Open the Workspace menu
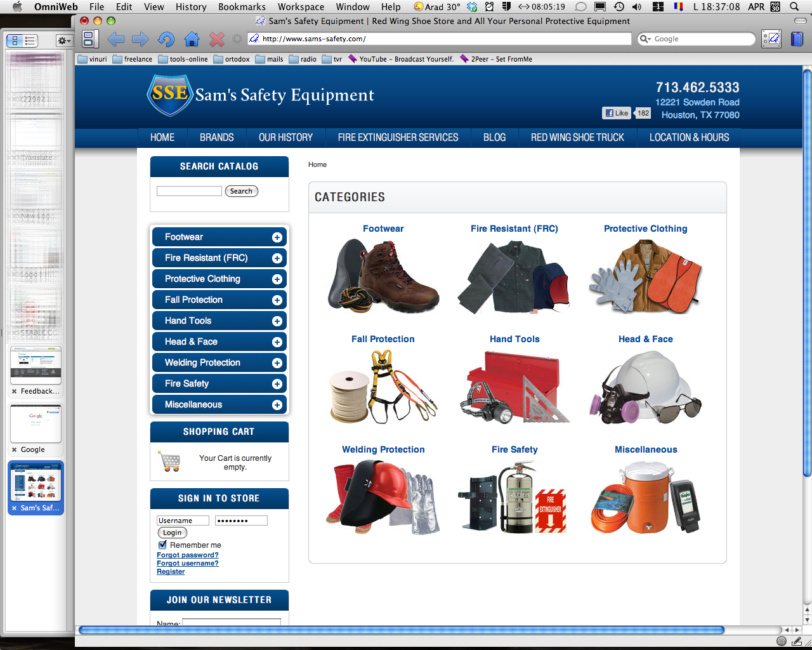 coord(301,7)
